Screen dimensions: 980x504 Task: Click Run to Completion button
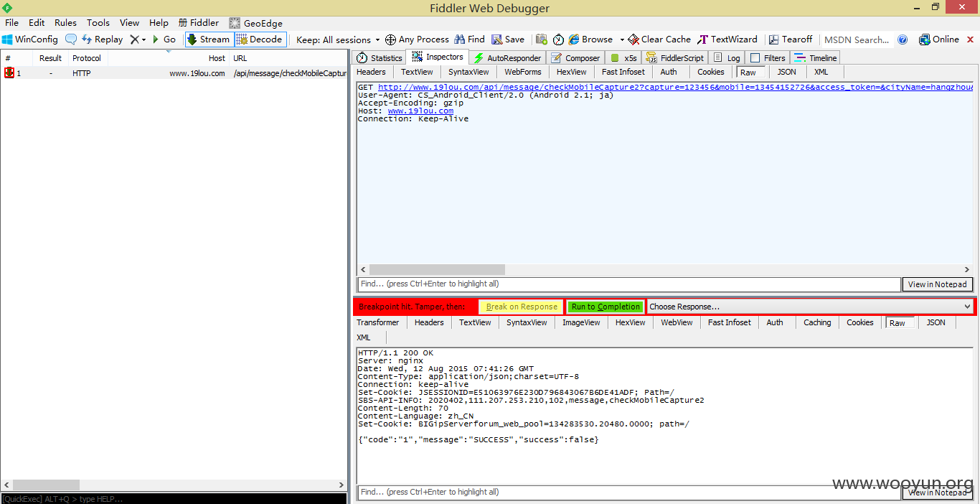[606, 307]
